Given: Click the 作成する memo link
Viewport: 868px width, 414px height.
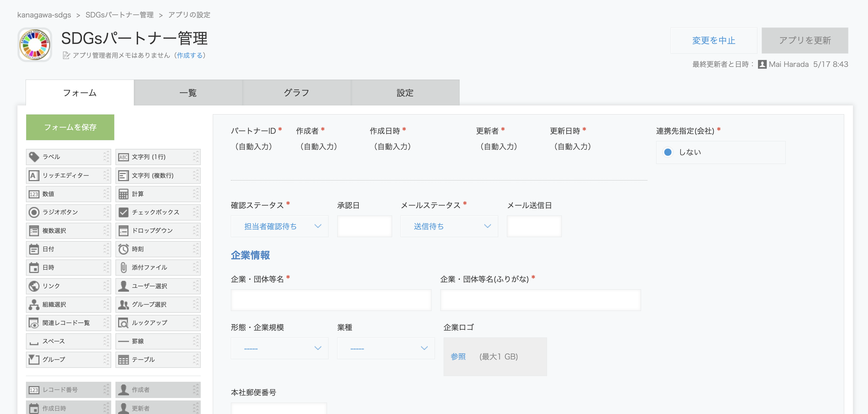Looking at the screenshot, I should 190,55.
